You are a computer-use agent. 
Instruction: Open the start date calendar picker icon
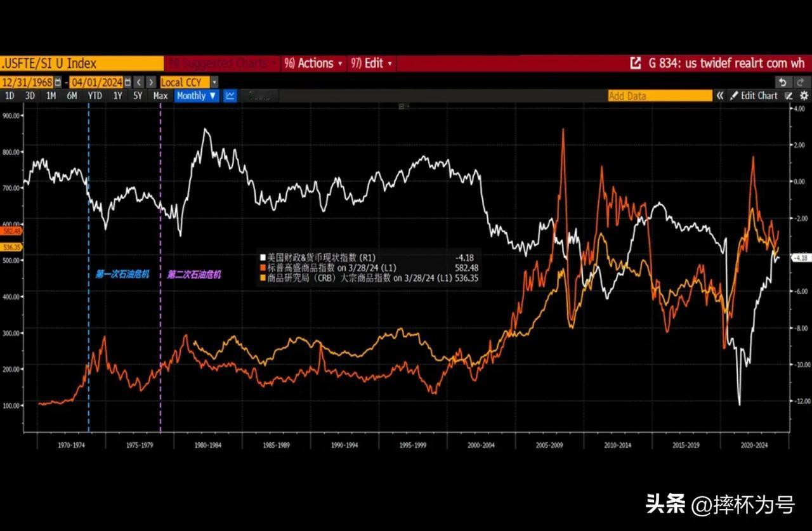click(58, 82)
